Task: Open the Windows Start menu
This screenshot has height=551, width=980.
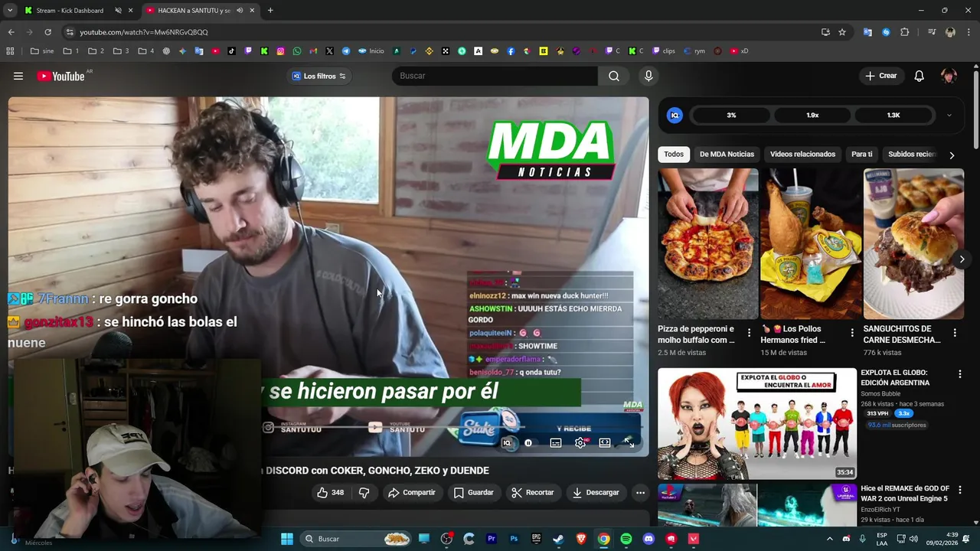Action: [x=287, y=539]
